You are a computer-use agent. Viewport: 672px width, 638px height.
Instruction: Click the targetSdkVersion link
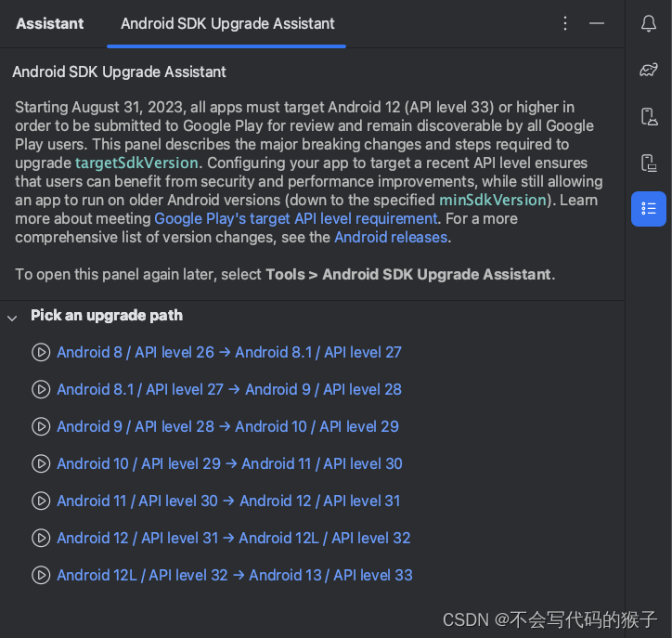pos(136,163)
